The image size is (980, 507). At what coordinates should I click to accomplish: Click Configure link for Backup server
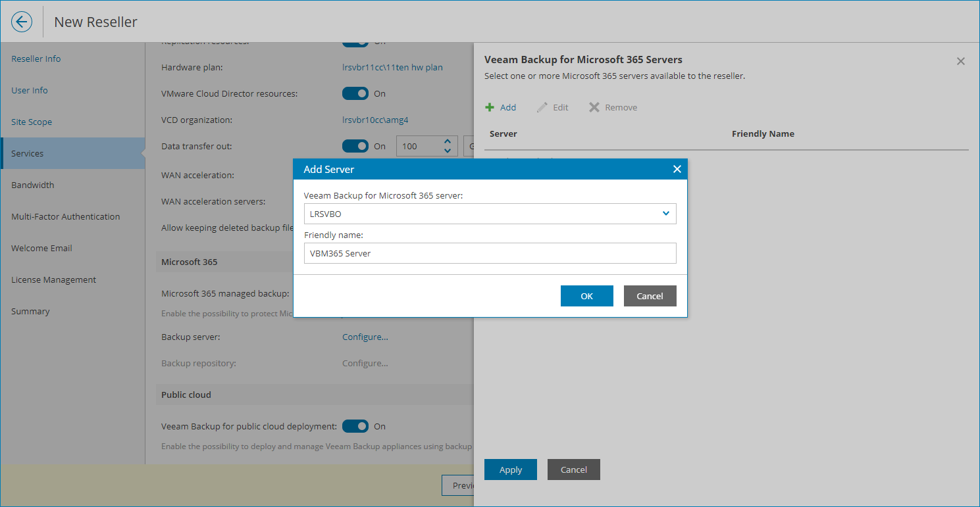(365, 337)
